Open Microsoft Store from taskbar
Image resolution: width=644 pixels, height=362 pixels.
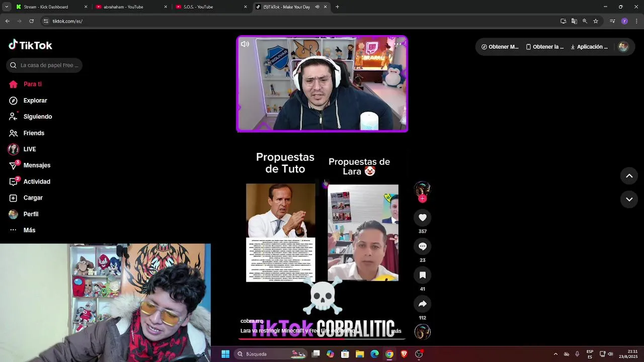point(345,354)
